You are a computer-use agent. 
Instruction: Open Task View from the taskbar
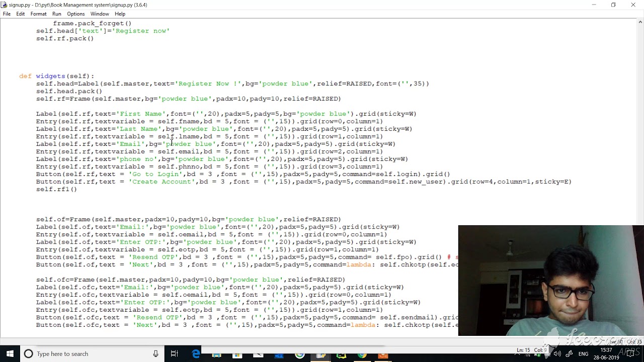(174, 353)
